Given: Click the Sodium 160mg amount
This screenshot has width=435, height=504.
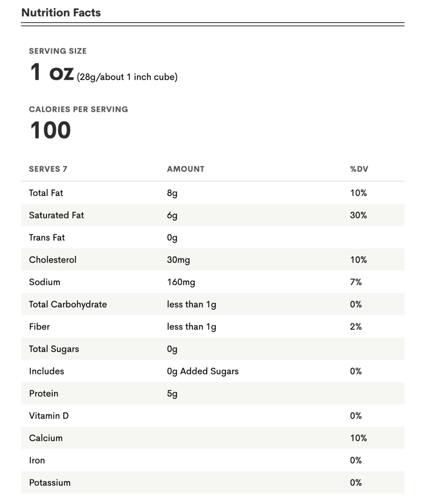Looking at the screenshot, I should [x=181, y=282].
